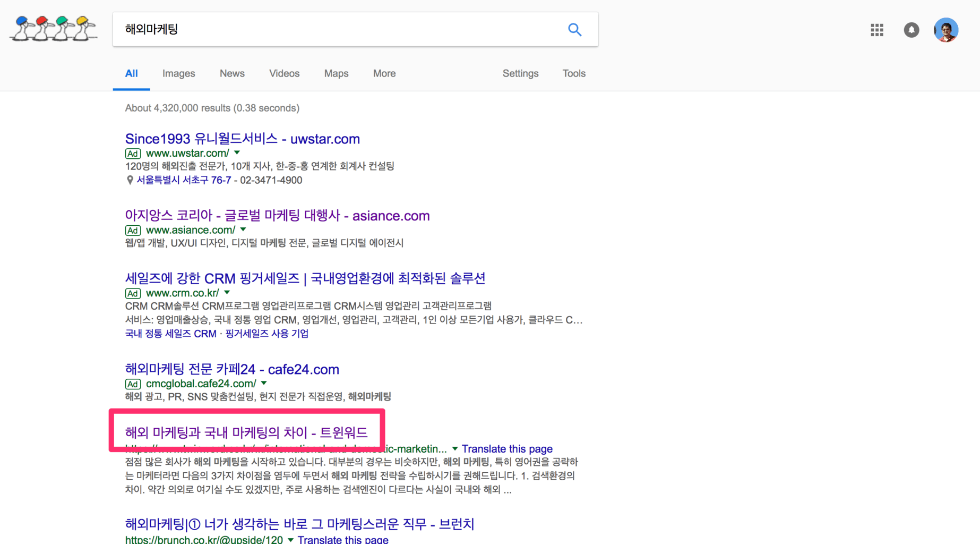Switch to the Maps tab
This screenshot has width=980, height=544.
(336, 73)
